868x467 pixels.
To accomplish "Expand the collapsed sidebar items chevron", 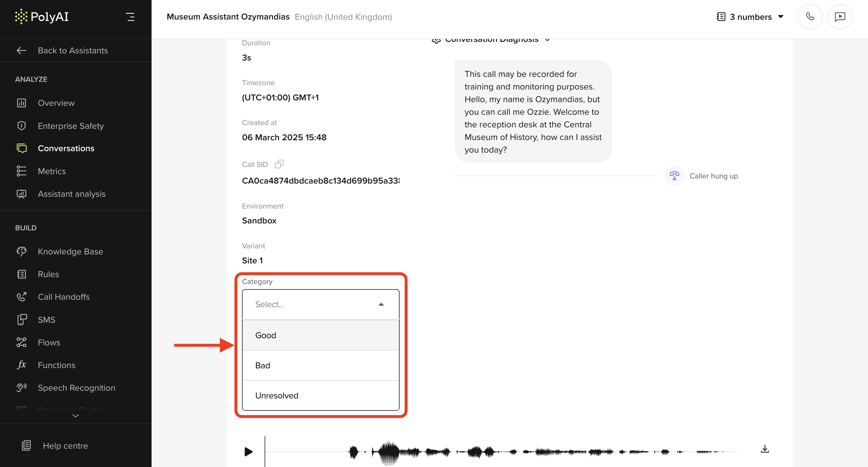I will tap(75, 416).
